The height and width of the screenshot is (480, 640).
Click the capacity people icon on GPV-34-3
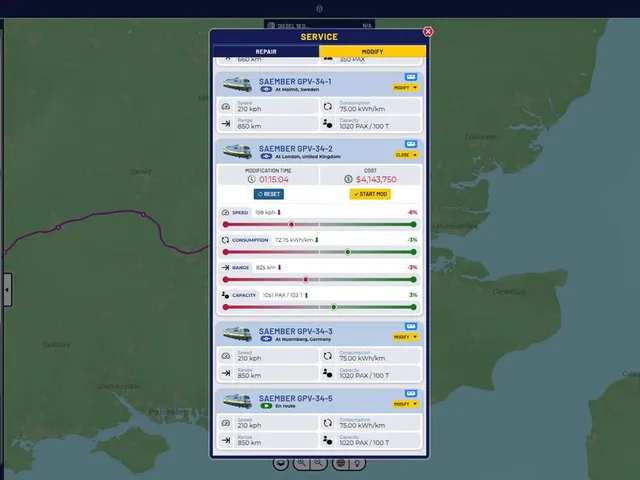(x=327, y=373)
